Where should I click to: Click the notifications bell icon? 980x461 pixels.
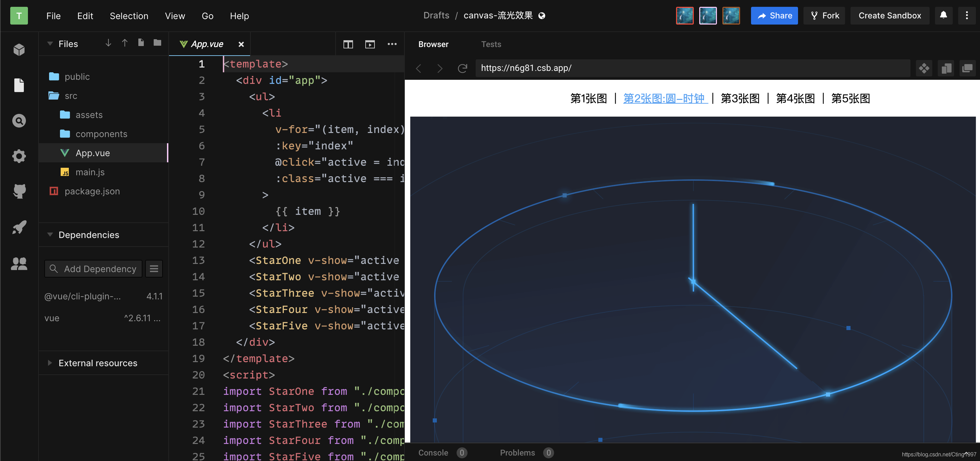point(944,16)
